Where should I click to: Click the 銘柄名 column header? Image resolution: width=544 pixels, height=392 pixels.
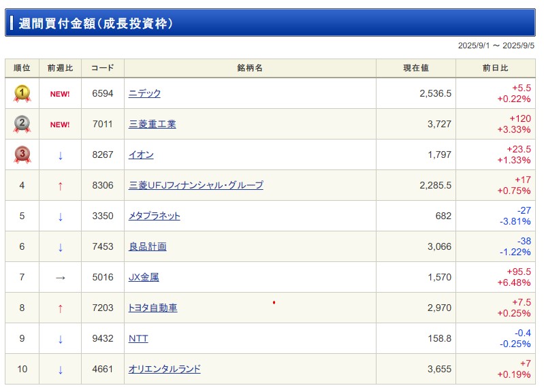pyautogui.click(x=250, y=68)
